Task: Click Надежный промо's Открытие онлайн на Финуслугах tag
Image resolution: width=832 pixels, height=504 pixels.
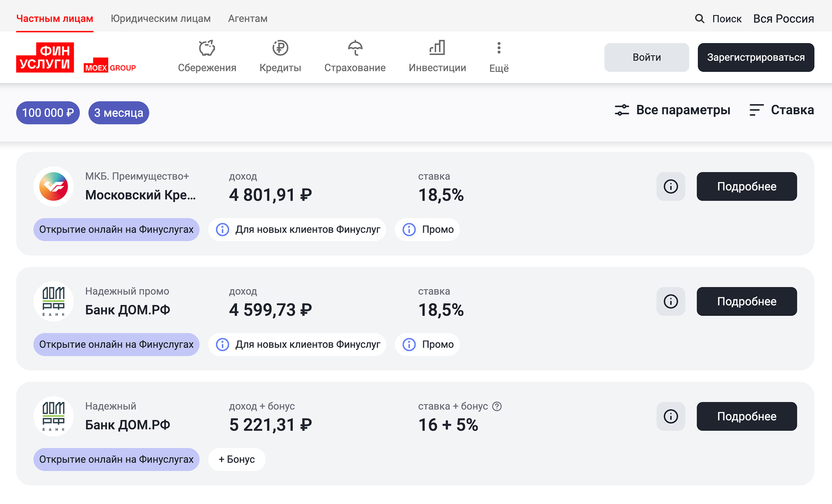Action: [116, 344]
